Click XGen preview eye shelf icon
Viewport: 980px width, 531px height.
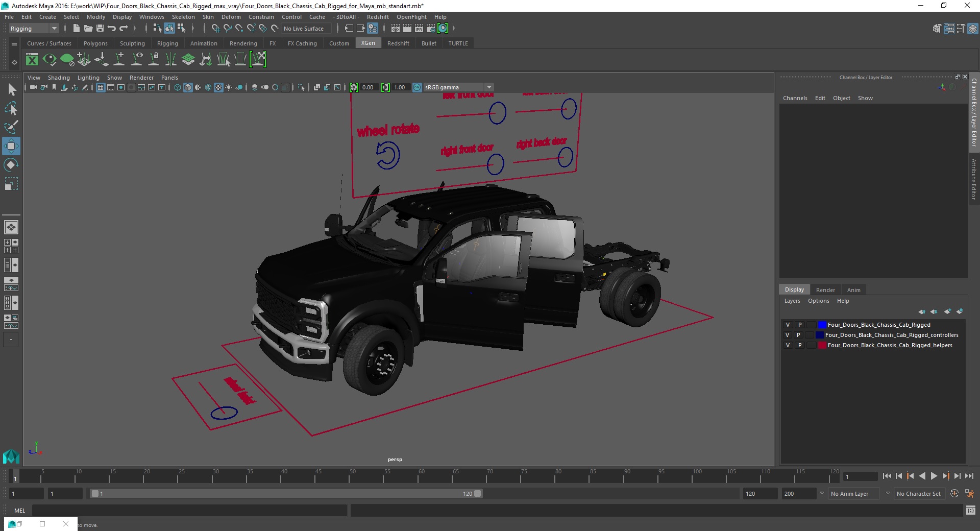(x=50, y=60)
